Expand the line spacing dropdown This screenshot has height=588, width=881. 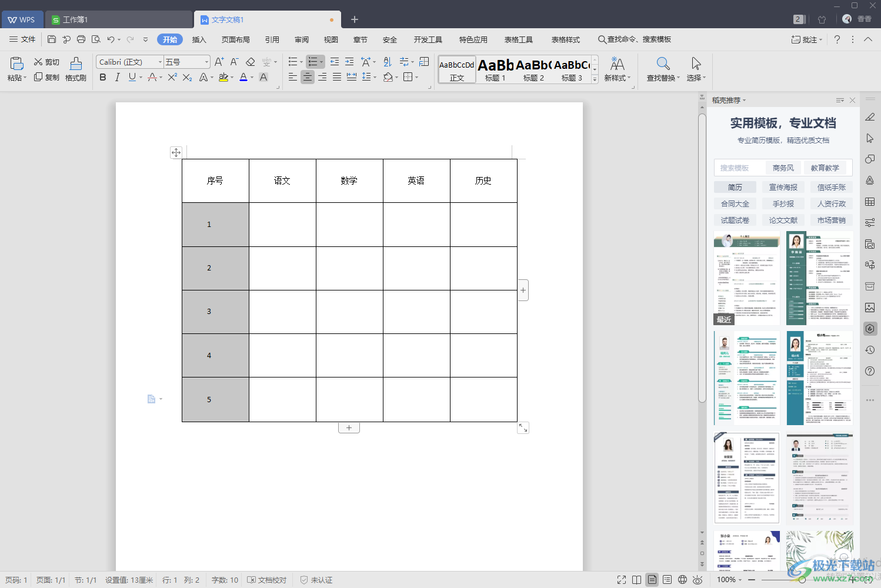pos(375,77)
